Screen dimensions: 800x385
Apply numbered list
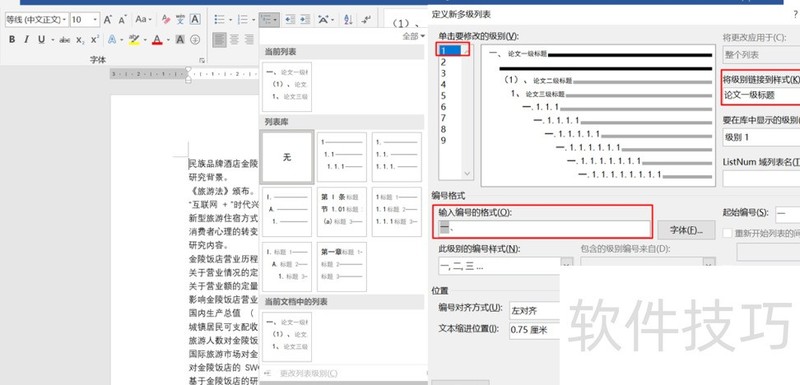[x=243, y=19]
